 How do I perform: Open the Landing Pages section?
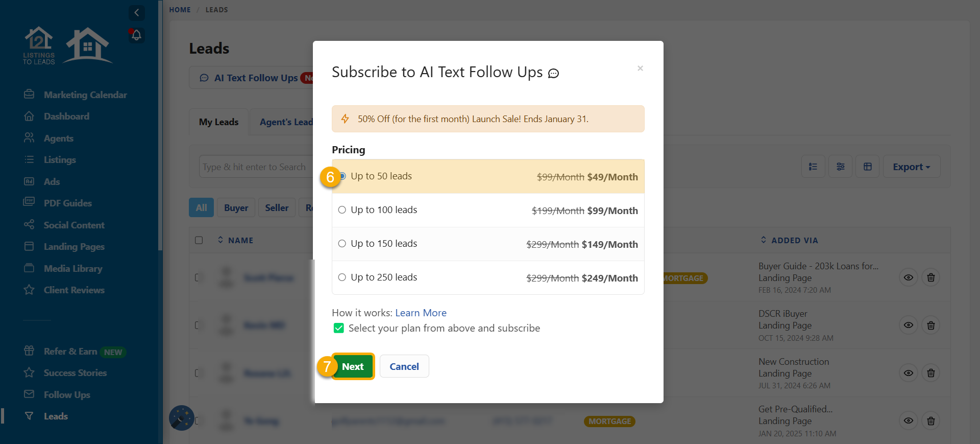click(x=73, y=246)
